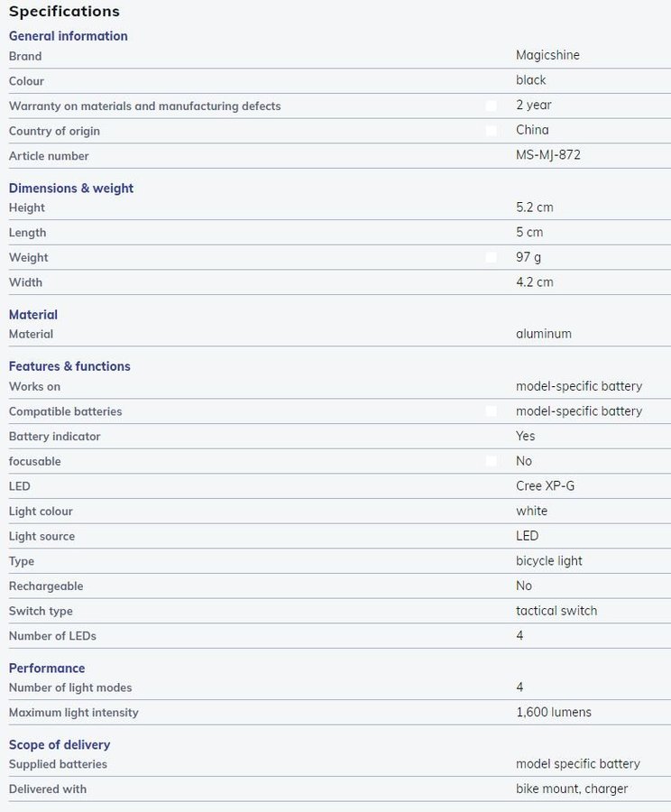Select the Performance section heading
671x812 pixels.
(47, 669)
